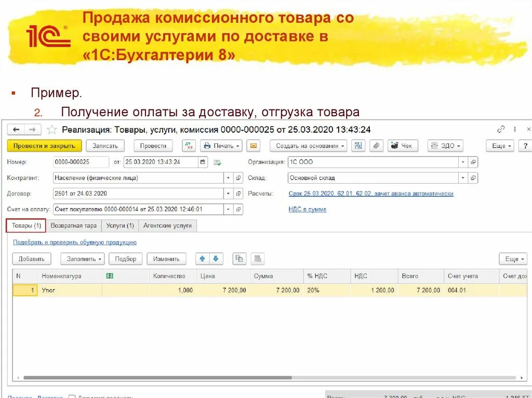Click the Чек cash register icon
This screenshot has width=532, height=398.
(403, 146)
